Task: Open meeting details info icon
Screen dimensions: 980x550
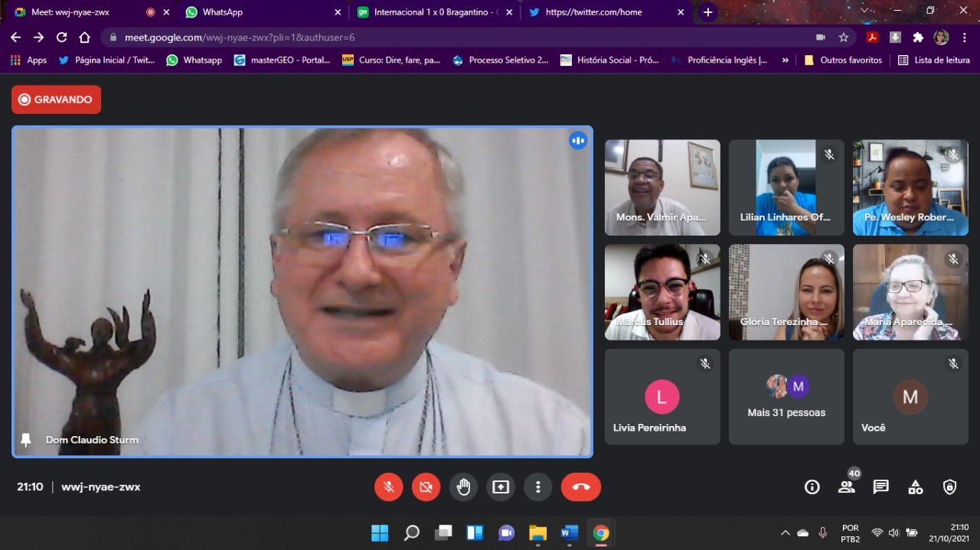Action: (x=812, y=487)
